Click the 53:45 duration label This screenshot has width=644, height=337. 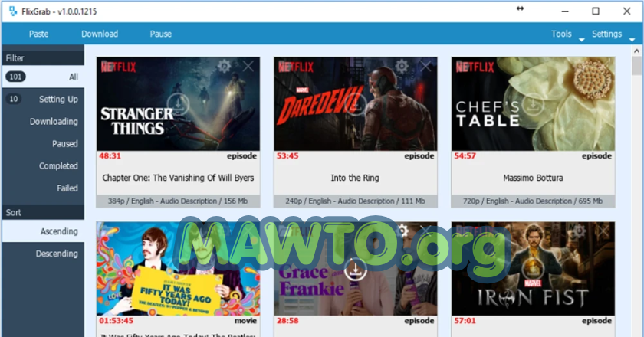(287, 156)
